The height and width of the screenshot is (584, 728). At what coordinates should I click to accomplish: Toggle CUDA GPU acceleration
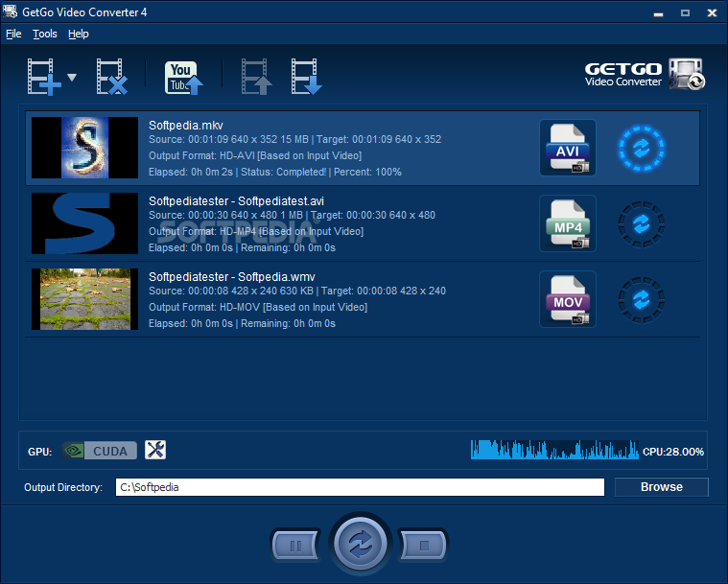(100, 451)
